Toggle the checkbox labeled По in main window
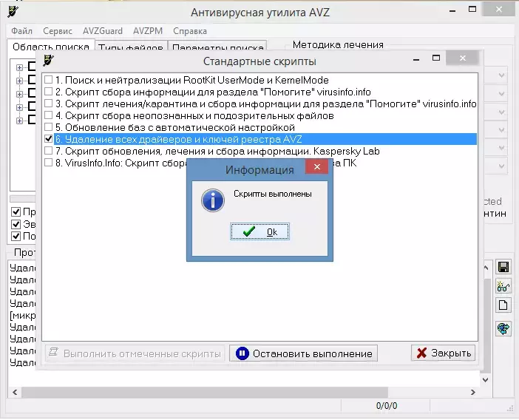 [x=16, y=237]
